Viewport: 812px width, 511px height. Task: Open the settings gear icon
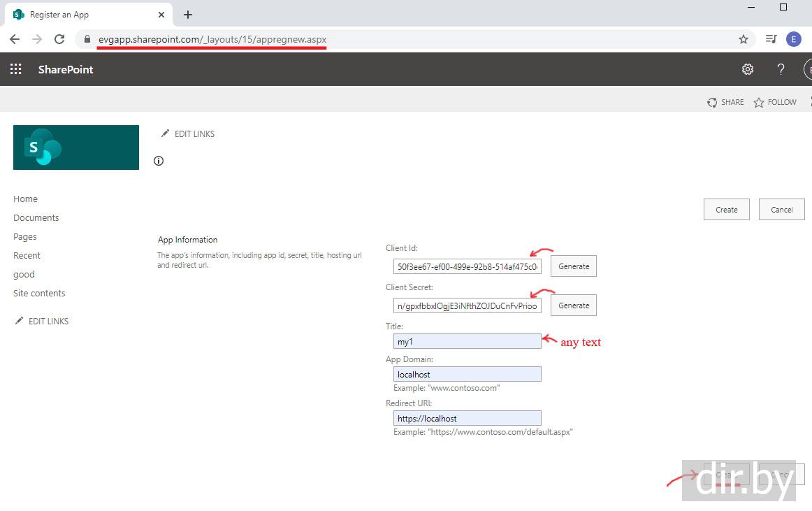coord(747,69)
